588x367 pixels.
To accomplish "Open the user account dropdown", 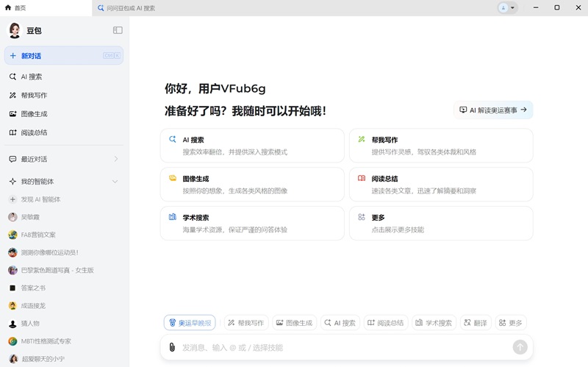I will [x=507, y=7].
